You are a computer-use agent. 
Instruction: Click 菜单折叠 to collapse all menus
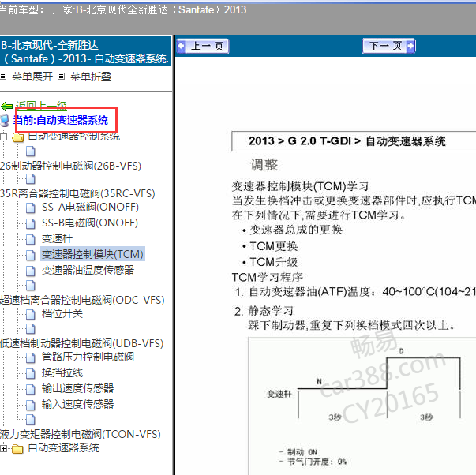91,77
